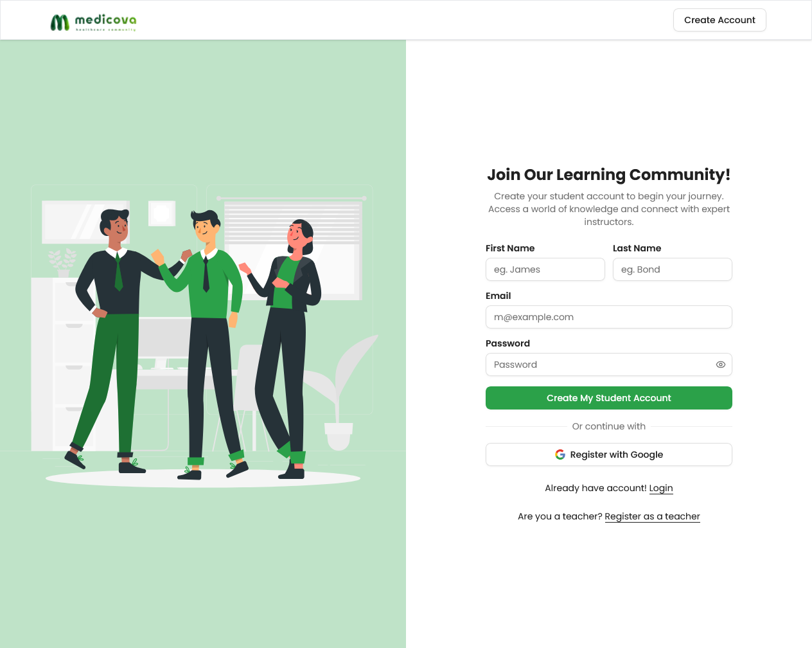Open Register as a teacher link
The image size is (812, 648).
652,516
